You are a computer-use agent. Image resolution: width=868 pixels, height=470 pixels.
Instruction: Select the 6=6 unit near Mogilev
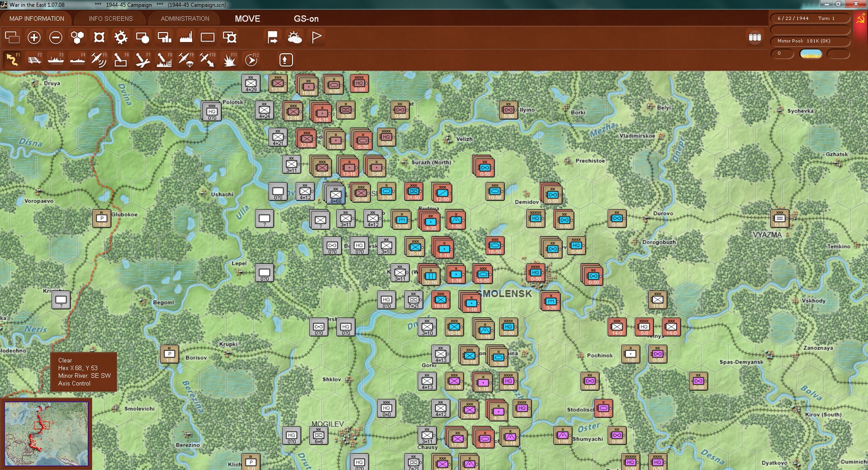319,436
